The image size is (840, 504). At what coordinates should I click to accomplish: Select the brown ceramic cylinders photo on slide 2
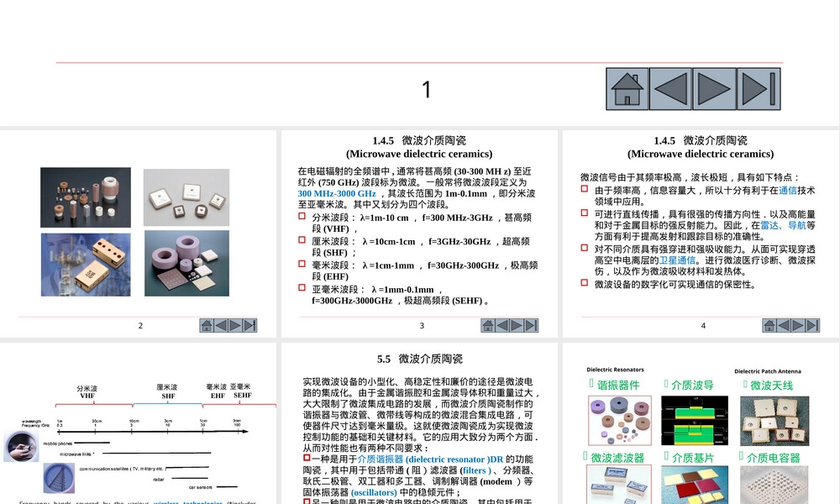(x=86, y=197)
